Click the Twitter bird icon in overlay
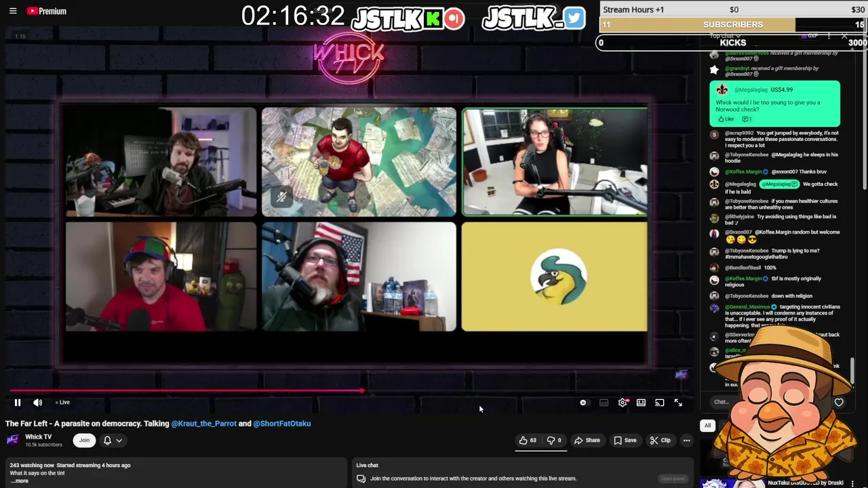The height and width of the screenshot is (488, 868). pos(574,18)
